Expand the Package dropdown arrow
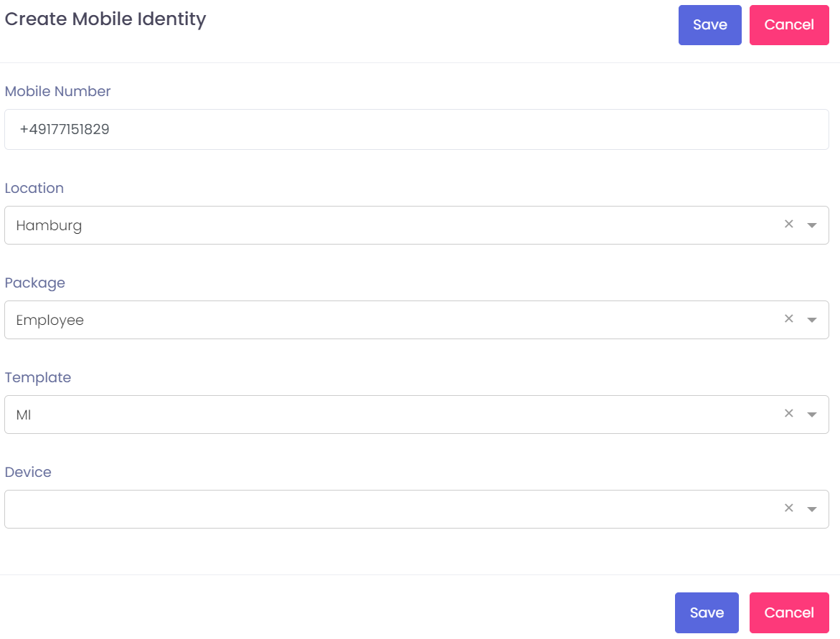The width and height of the screenshot is (840, 639). click(812, 320)
